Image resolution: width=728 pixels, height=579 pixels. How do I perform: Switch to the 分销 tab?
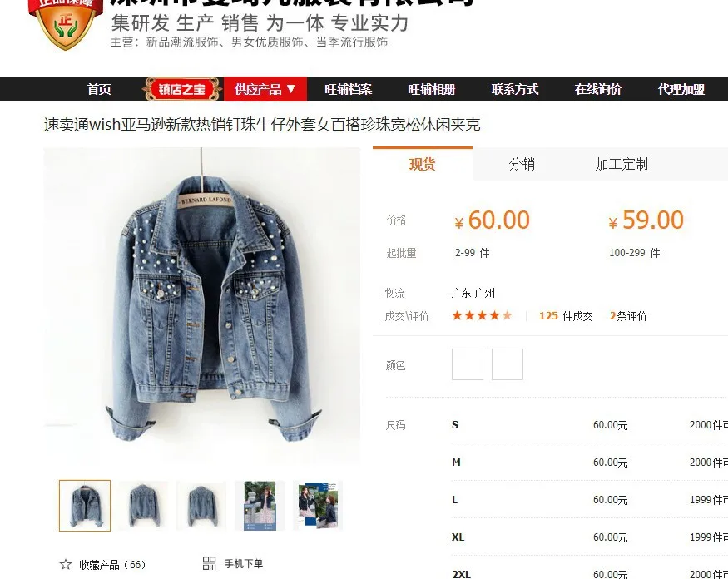click(x=522, y=164)
